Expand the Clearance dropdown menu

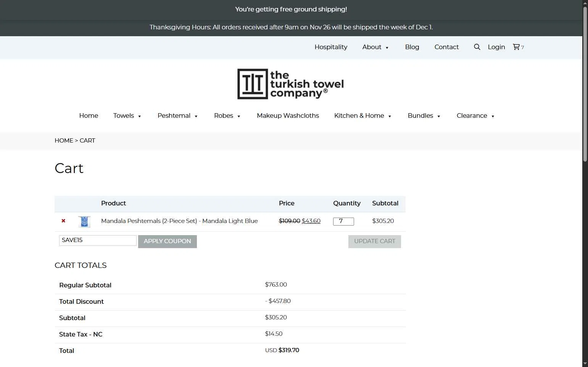tap(475, 115)
